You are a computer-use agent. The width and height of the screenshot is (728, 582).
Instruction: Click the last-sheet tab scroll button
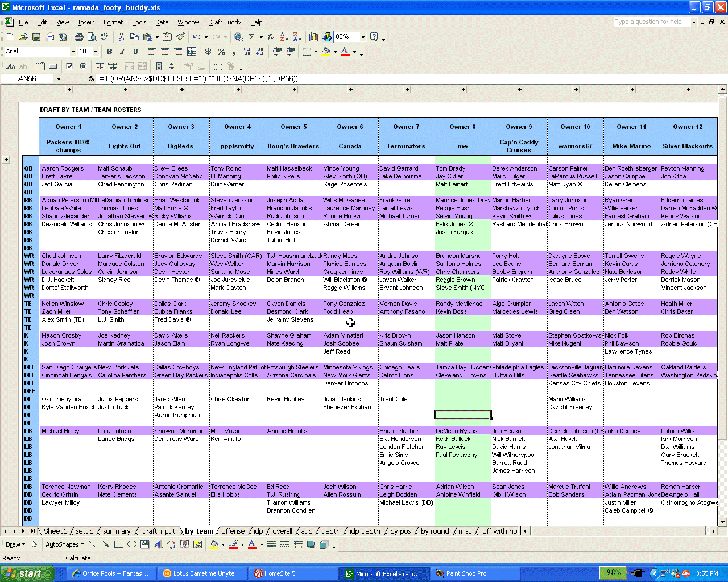point(32,531)
